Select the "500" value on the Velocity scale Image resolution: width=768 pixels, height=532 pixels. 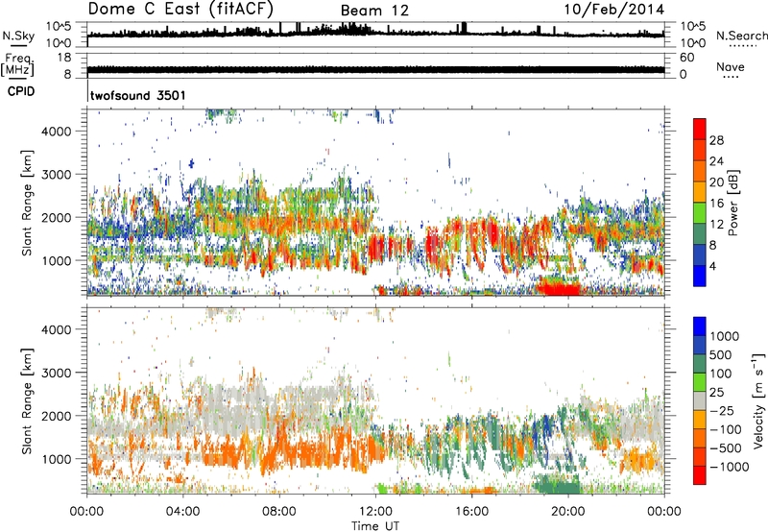(723, 355)
